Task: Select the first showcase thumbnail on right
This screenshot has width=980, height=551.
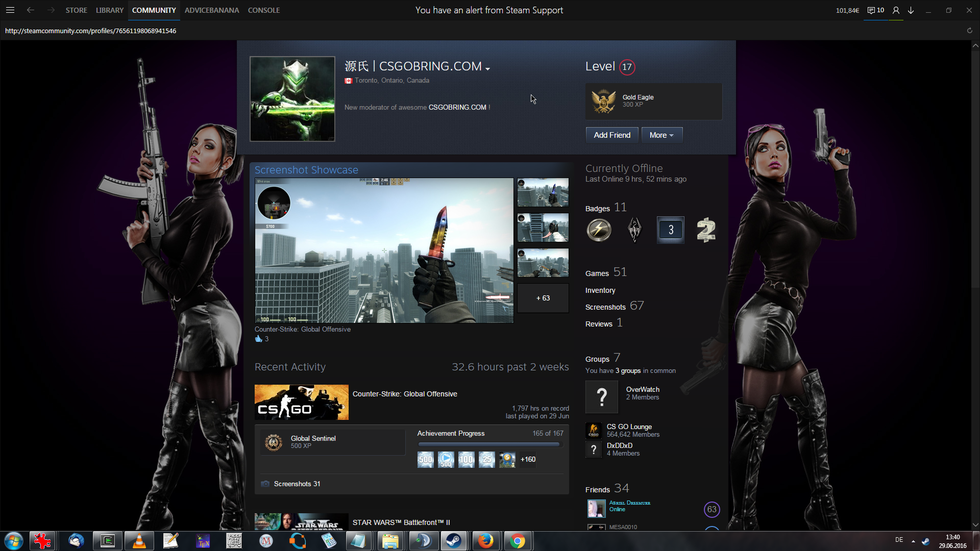Action: pos(543,192)
